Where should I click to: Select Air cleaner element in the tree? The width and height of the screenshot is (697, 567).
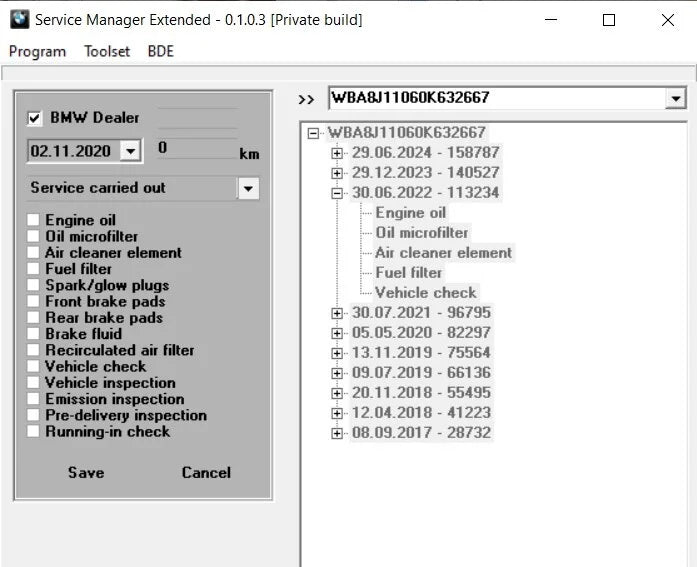(x=444, y=253)
